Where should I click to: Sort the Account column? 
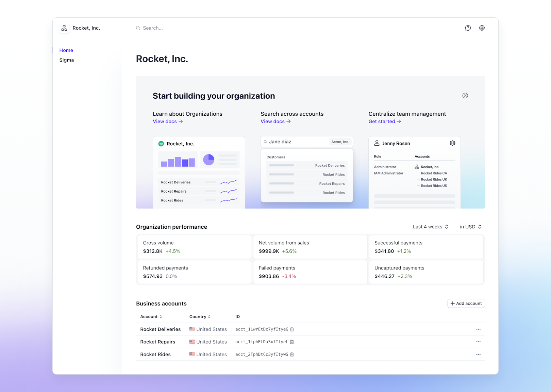coord(151,316)
